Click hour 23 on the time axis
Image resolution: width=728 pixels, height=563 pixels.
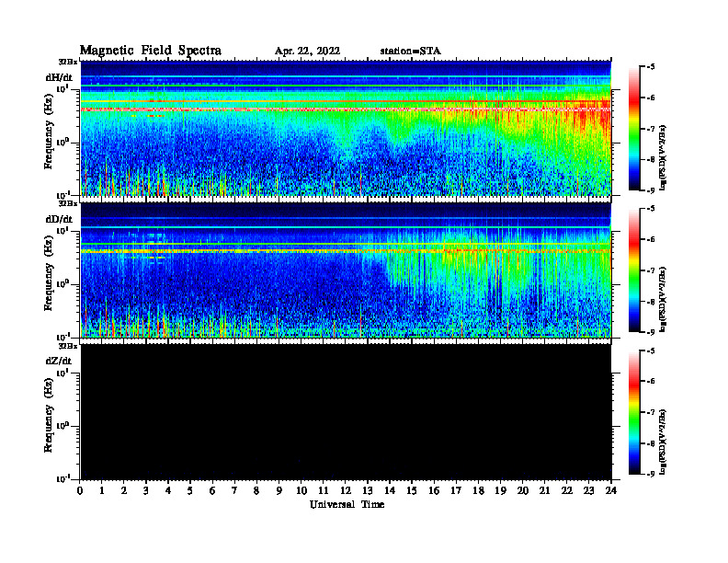pos(589,490)
